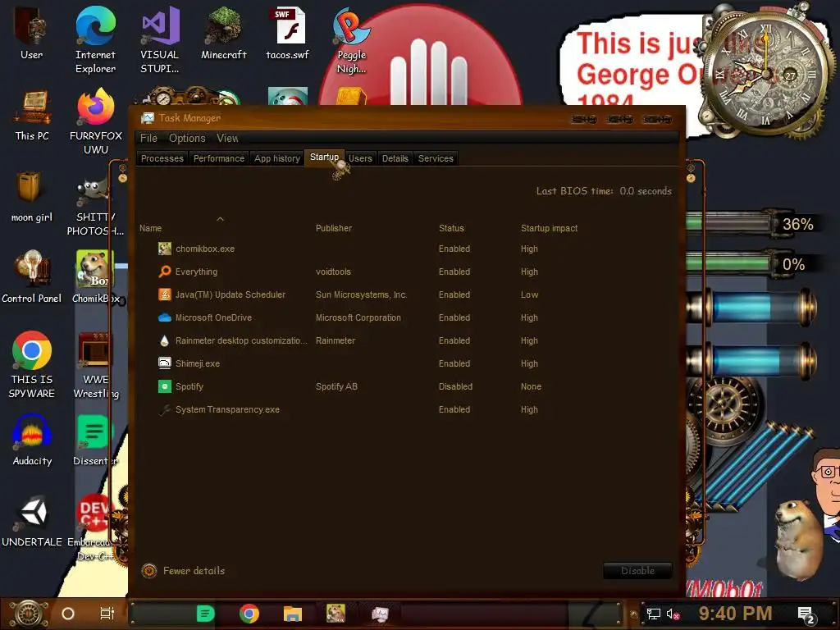Select tacos.swf file on desktop

pyautogui.click(x=288, y=25)
